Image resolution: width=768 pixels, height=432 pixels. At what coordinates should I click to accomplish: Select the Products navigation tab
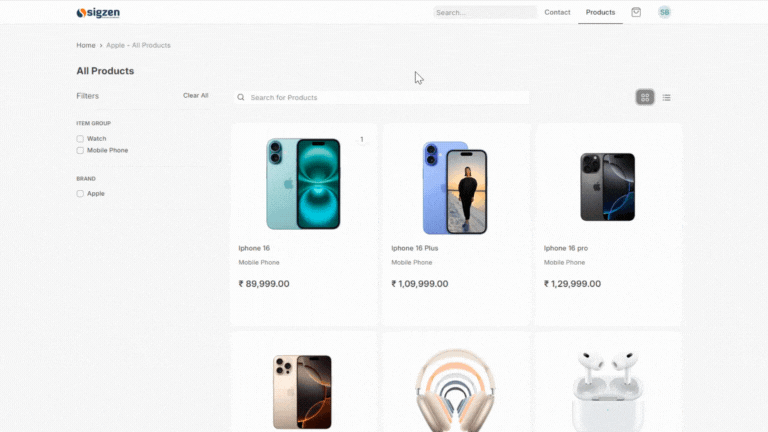click(x=600, y=12)
